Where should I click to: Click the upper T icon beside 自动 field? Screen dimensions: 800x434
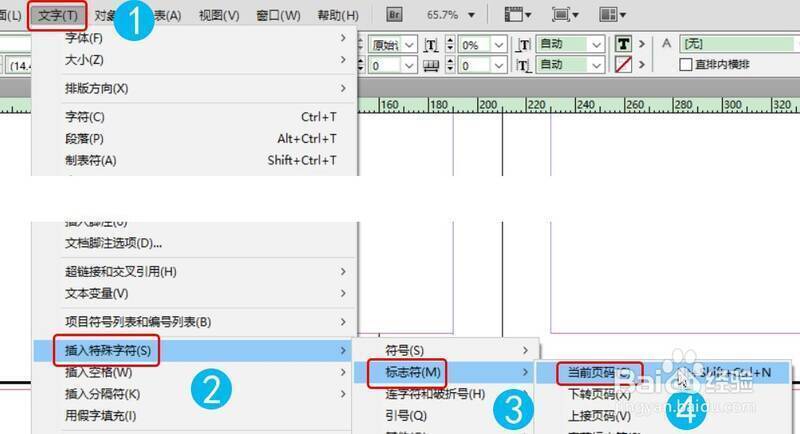pos(523,45)
